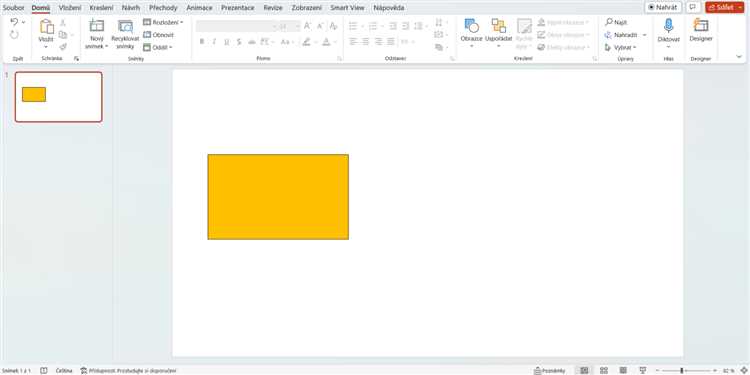Cut selection with the scissors icon

(x=63, y=22)
